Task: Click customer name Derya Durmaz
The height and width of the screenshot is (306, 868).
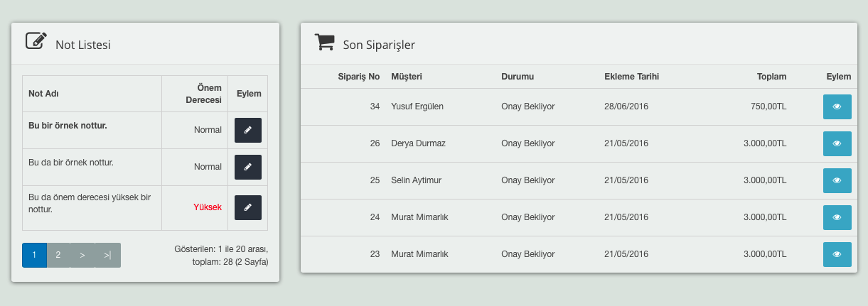Action: 418,143
